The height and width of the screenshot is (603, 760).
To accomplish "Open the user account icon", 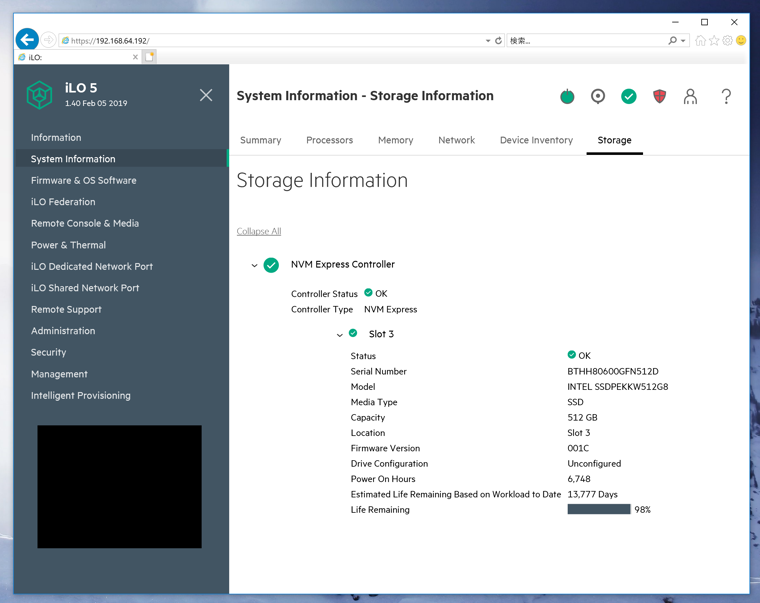I will point(690,96).
